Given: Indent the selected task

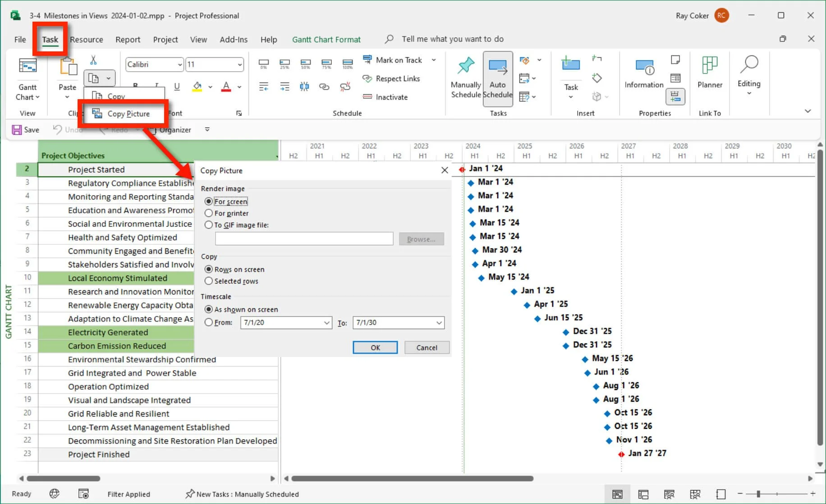Looking at the screenshot, I should tap(285, 86).
